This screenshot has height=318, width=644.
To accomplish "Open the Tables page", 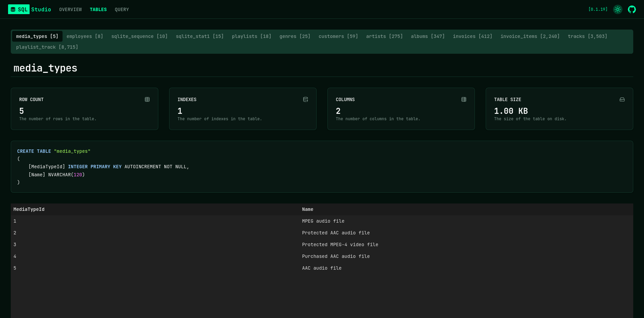I will pyautogui.click(x=98, y=9).
